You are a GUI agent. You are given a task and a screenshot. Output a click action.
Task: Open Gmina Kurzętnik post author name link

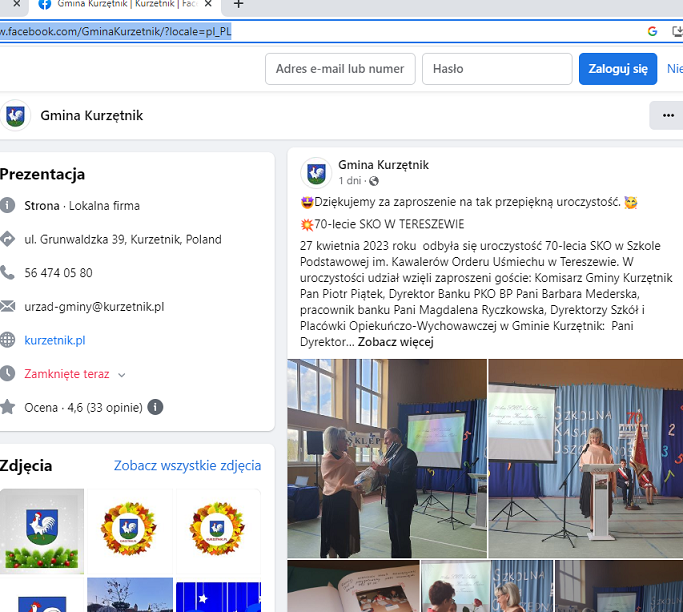pyautogui.click(x=383, y=165)
